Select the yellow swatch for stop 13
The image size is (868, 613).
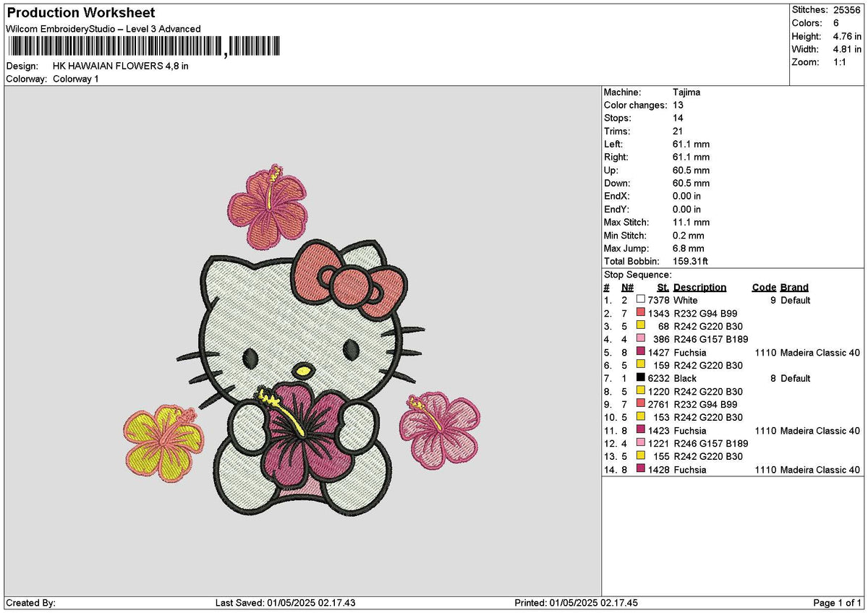point(641,457)
